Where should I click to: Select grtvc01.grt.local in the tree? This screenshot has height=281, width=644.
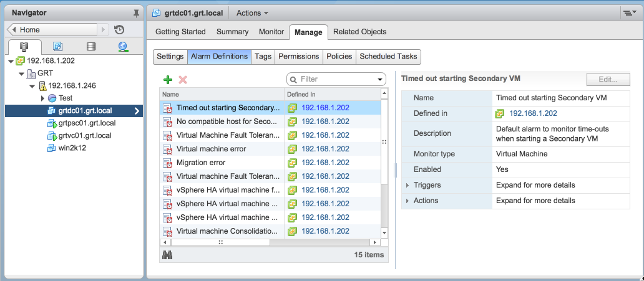pos(85,135)
